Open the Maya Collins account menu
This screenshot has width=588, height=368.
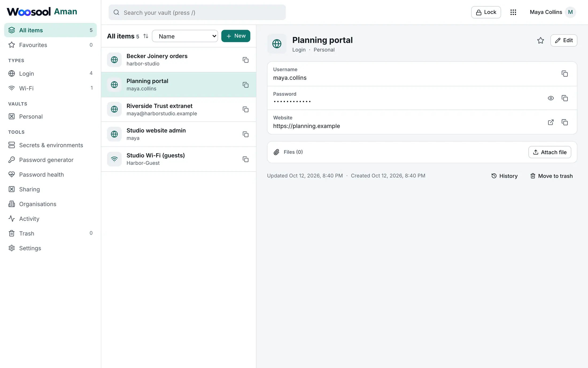[552, 12]
